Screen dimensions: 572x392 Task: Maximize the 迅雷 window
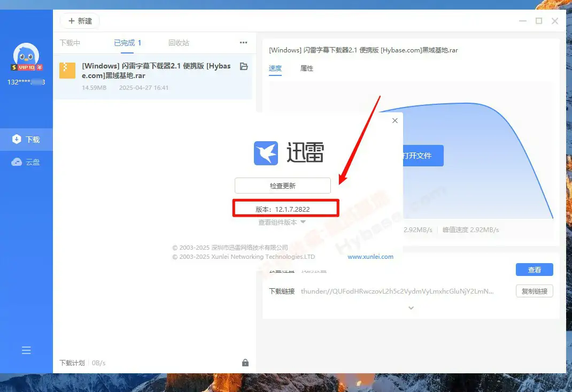539,21
